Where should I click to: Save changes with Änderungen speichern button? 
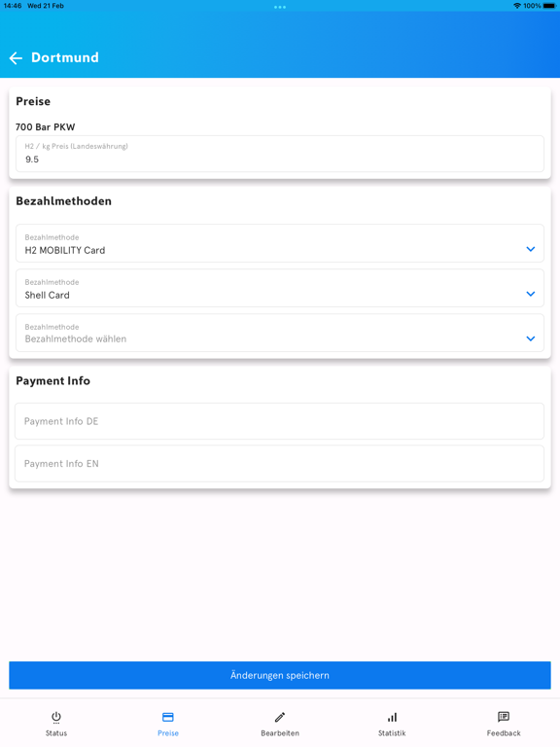click(x=280, y=675)
